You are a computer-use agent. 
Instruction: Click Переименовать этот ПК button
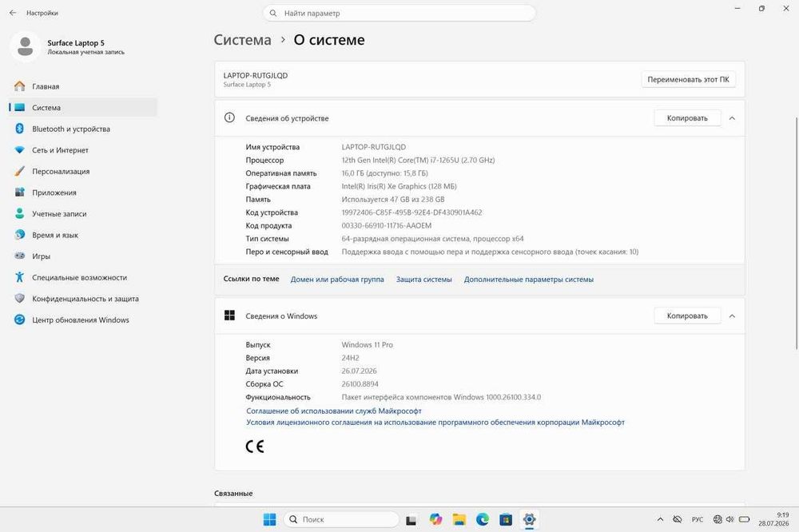point(688,79)
